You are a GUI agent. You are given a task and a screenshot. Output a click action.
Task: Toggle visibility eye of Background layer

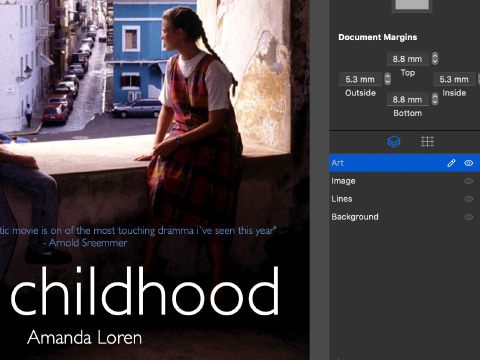(469, 217)
